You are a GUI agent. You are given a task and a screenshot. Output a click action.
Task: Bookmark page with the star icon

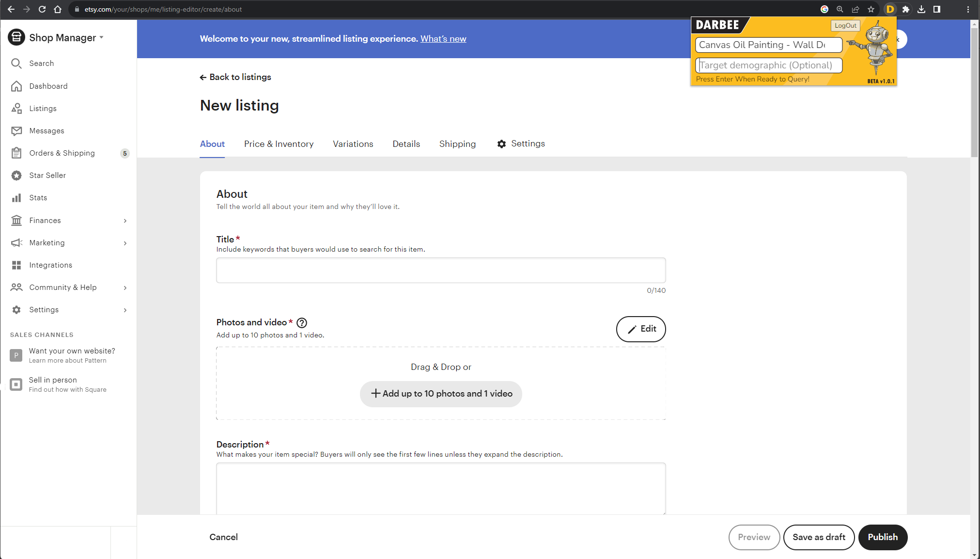(x=871, y=9)
